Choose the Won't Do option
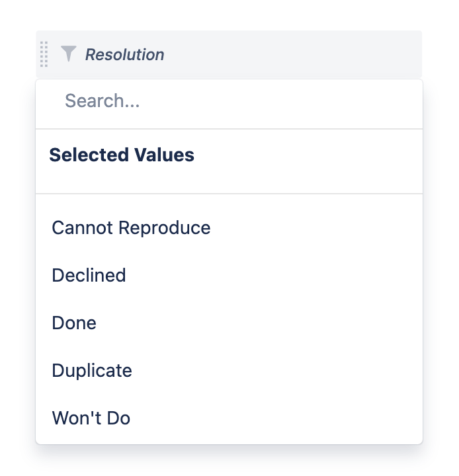The width and height of the screenshot is (459, 476). (x=229, y=418)
